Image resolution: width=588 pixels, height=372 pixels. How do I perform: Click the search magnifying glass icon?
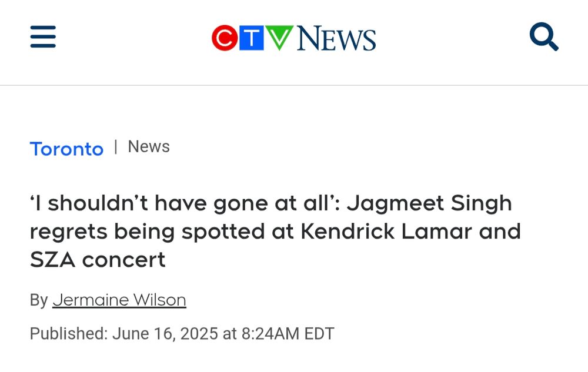coord(543,37)
